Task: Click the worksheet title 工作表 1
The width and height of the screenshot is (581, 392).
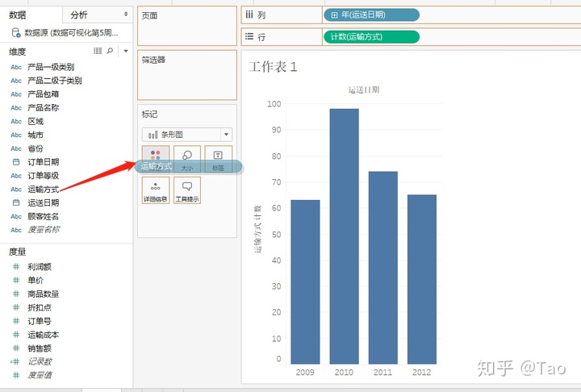Action: [x=273, y=67]
